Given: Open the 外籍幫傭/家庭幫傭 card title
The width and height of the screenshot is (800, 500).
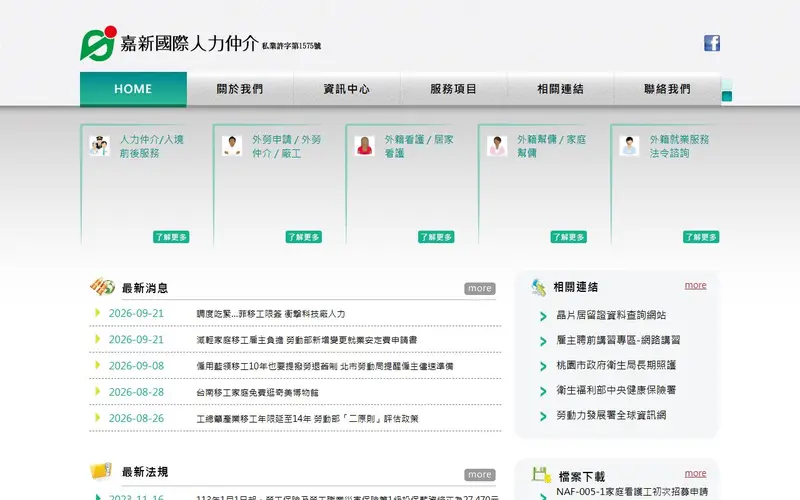Looking at the screenshot, I should tap(552, 146).
